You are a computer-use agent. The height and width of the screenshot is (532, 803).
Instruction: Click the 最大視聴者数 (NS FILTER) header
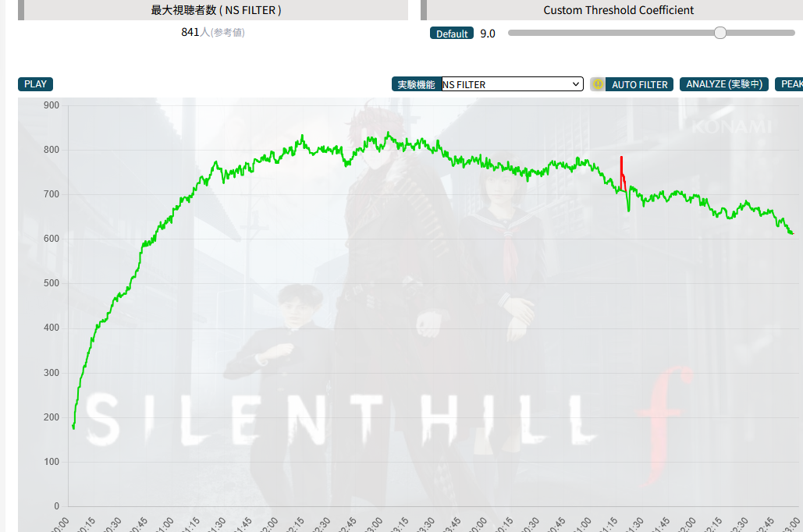coord(215,10)
